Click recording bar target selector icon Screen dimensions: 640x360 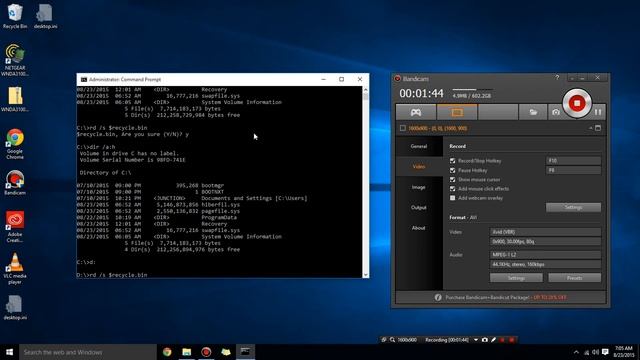384,340
